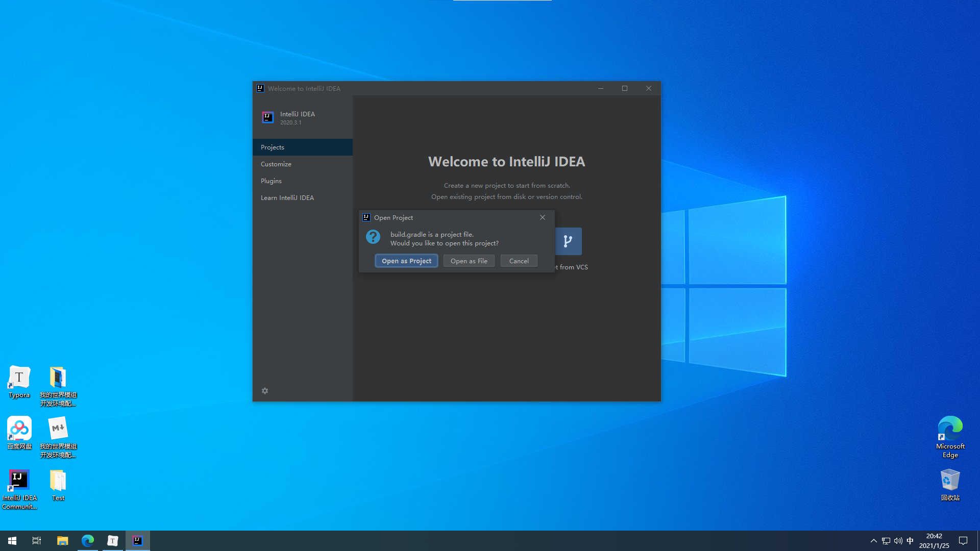980x551 pixels.
Task: Click the Get from VCS branch icon
Action: pyautogui.click(x=568, y=241)
